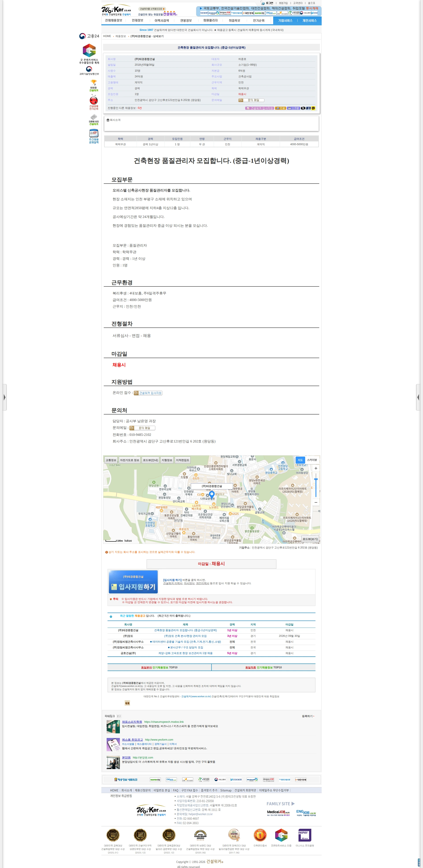
Task: Click the 인쇄 print icon button
Action: (x=280, y=108)
